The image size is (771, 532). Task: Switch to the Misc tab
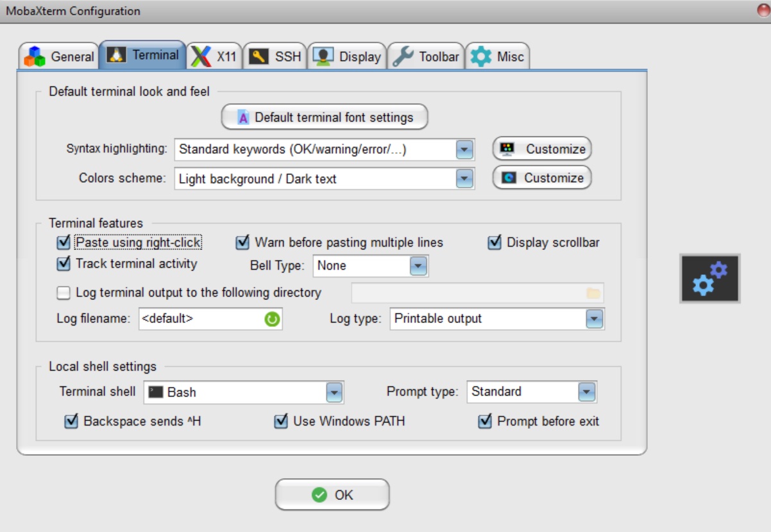click(x=498, y=56)
